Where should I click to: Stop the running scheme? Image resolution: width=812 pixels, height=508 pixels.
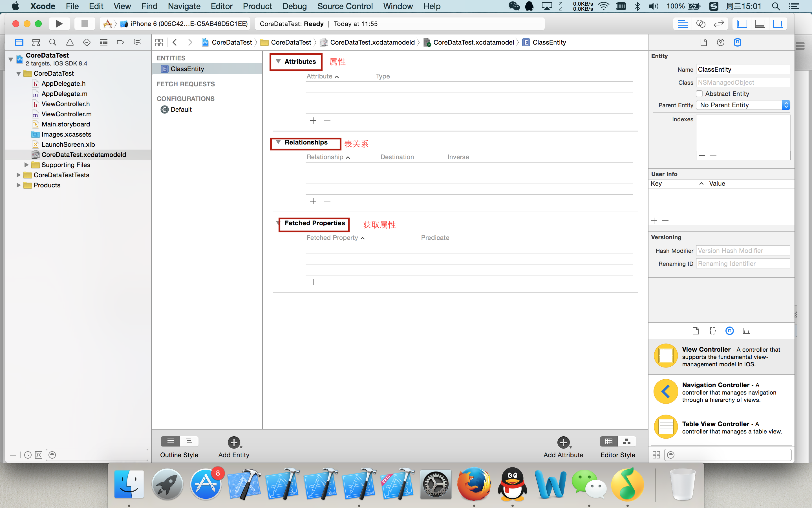click(x=85, y=23)
